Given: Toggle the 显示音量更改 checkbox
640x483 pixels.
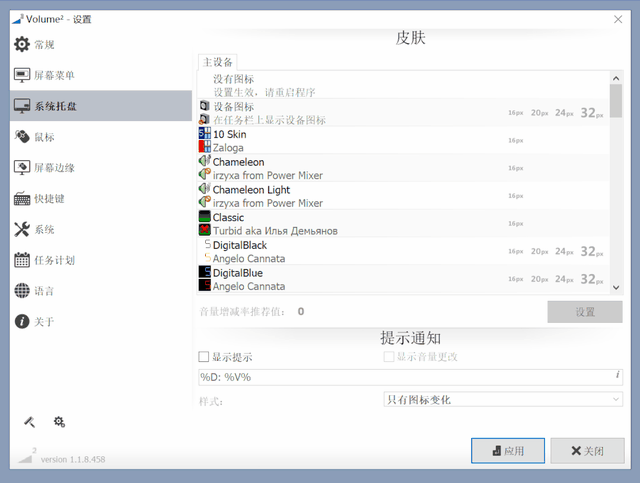Looking at the screenshot, I should pyautogui.click(x=389, y=357).
